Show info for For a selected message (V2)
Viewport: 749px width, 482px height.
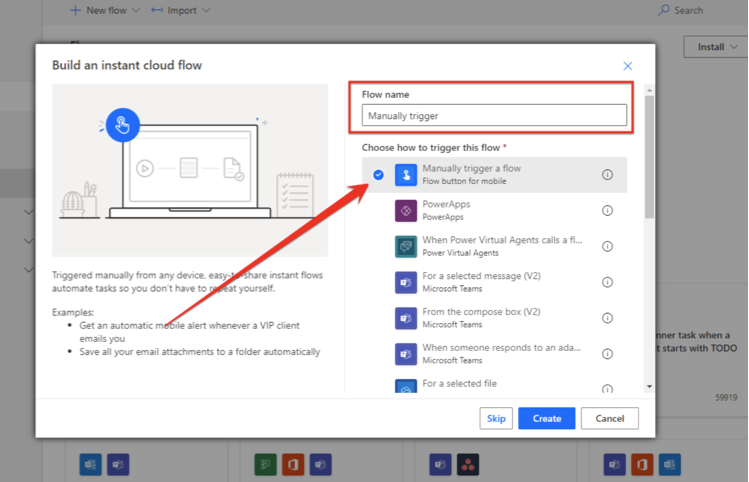[607, 282]
